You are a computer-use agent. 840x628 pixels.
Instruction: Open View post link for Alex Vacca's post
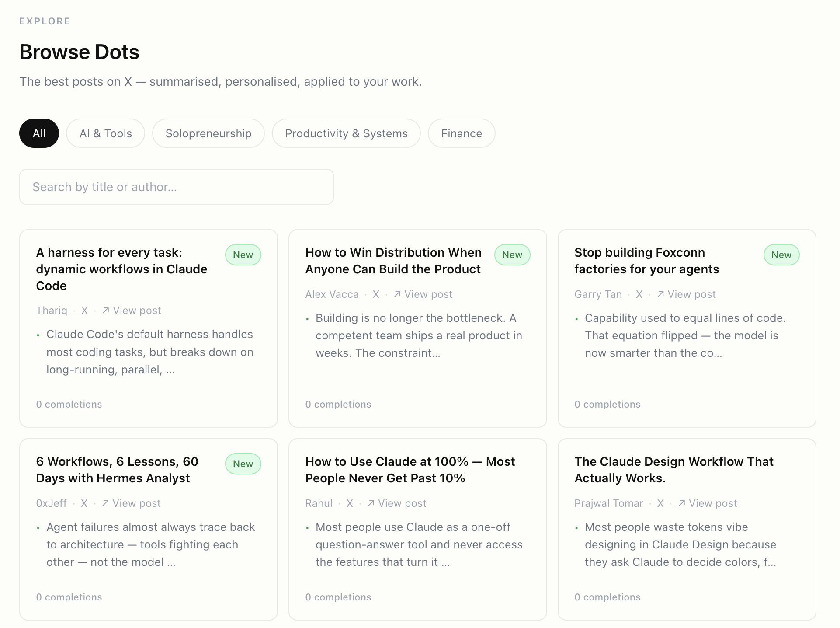423,294
